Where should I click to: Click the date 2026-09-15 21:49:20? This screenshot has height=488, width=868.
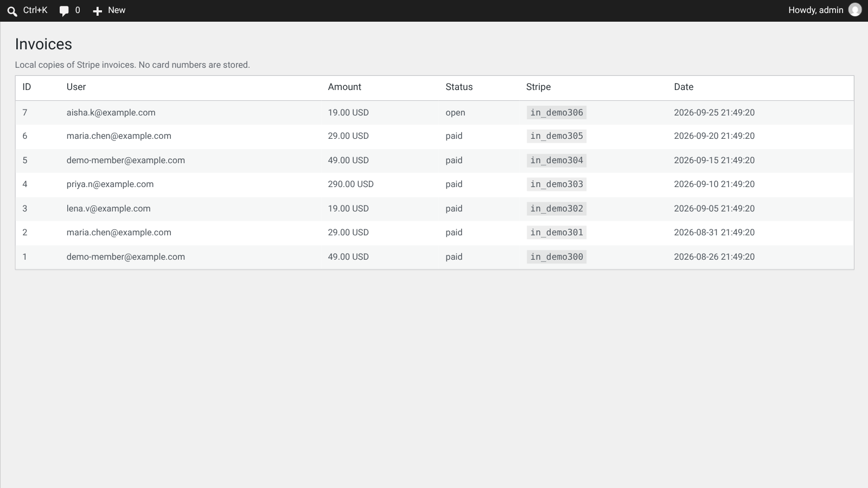coord(714,160)
